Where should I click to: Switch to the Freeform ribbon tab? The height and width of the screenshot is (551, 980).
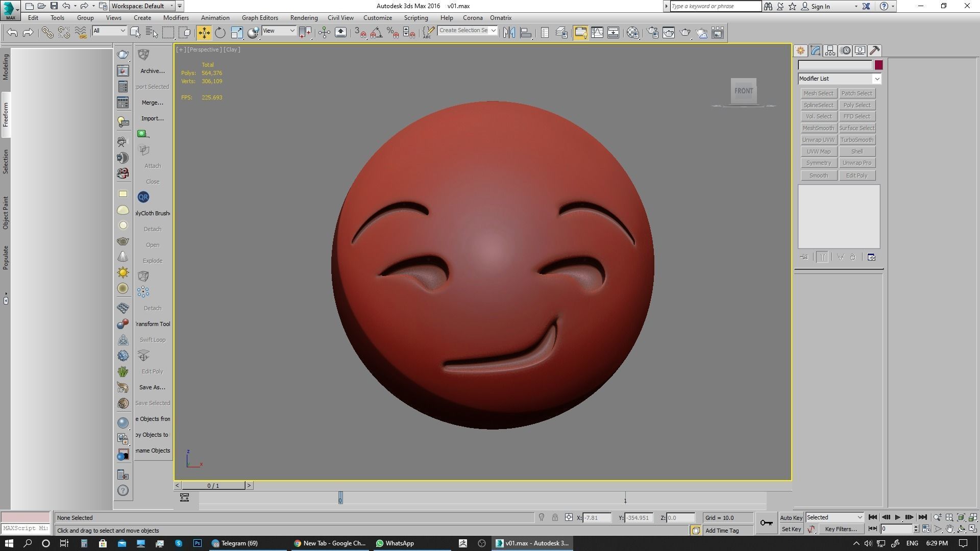pyautogui.click(x=6, y=115)
